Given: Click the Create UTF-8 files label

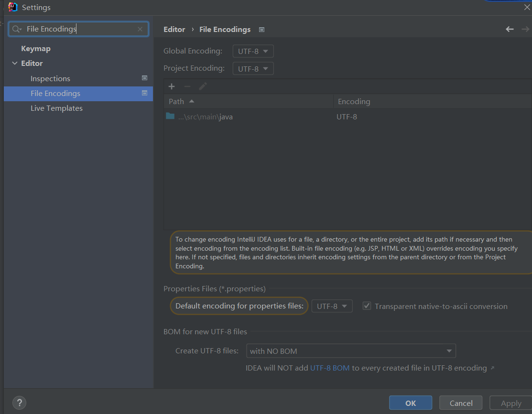Looking at the screenshot, I should click(x=207, y=350).
